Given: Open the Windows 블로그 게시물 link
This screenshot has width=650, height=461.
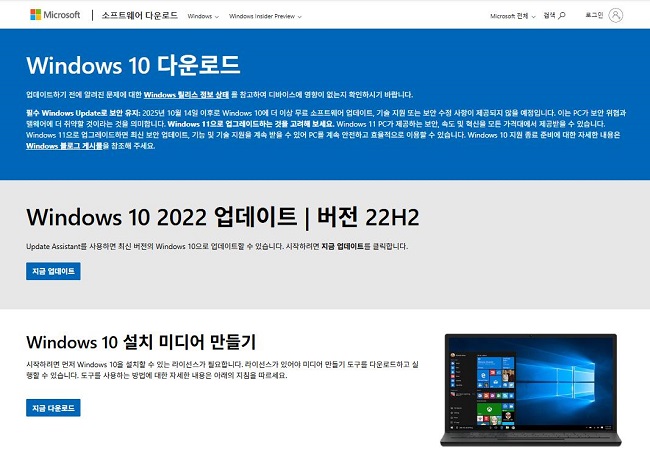Looking at the screenshot, I should pyautogui.click(x=64, y=146).
